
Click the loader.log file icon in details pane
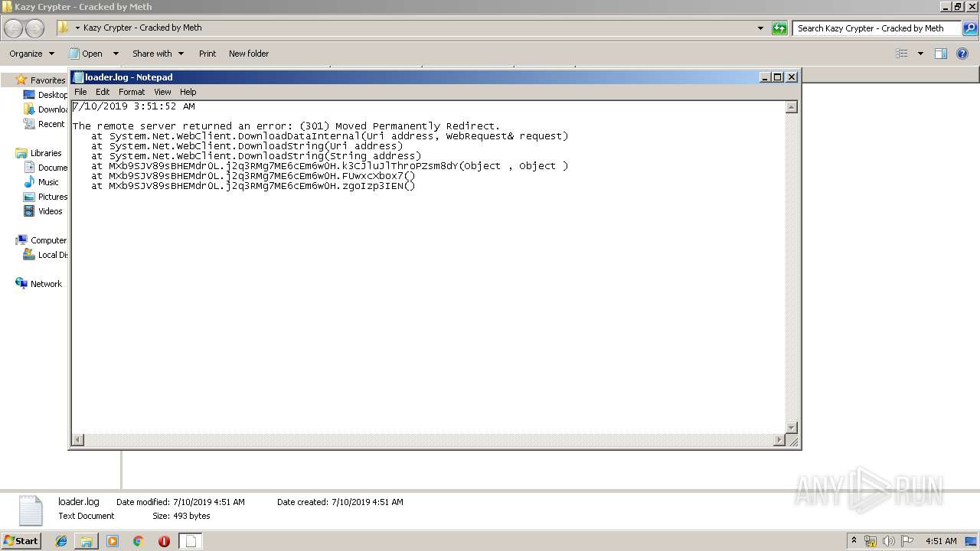pos(31,510)
